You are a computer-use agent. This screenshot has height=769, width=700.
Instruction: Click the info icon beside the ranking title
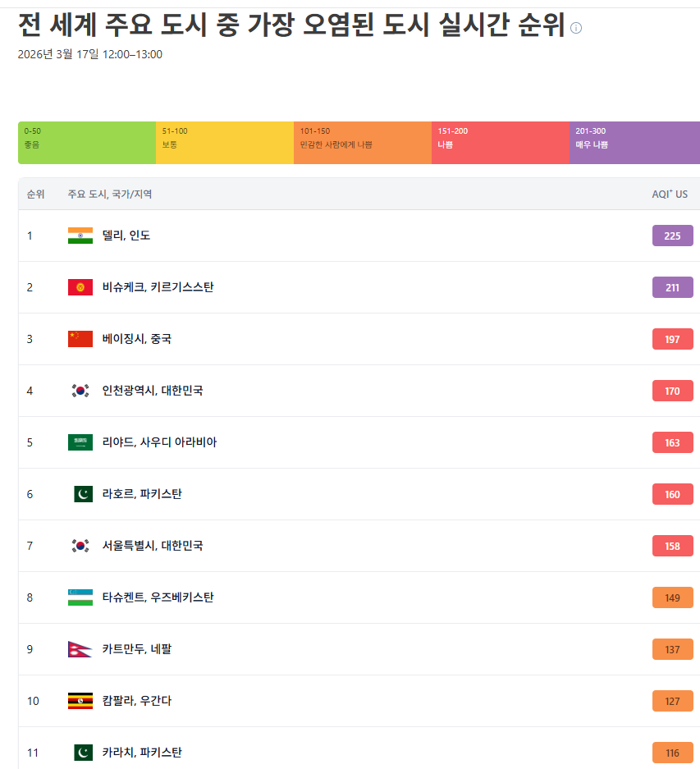click(576, 28)
